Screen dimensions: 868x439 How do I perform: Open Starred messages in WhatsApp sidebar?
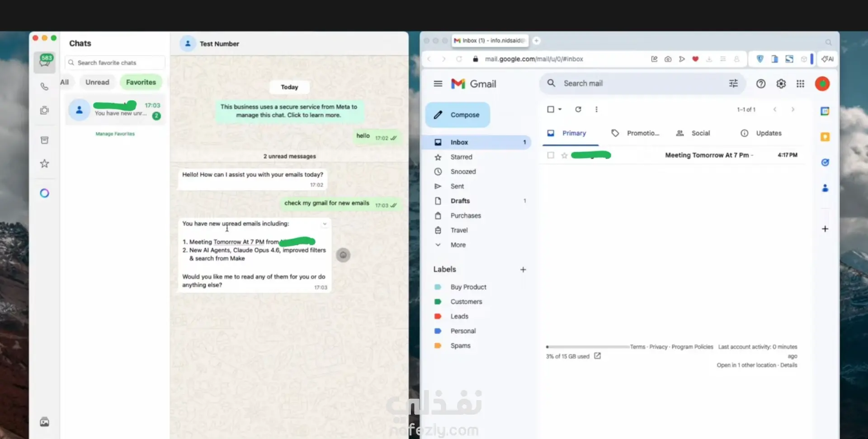(44, 163)
